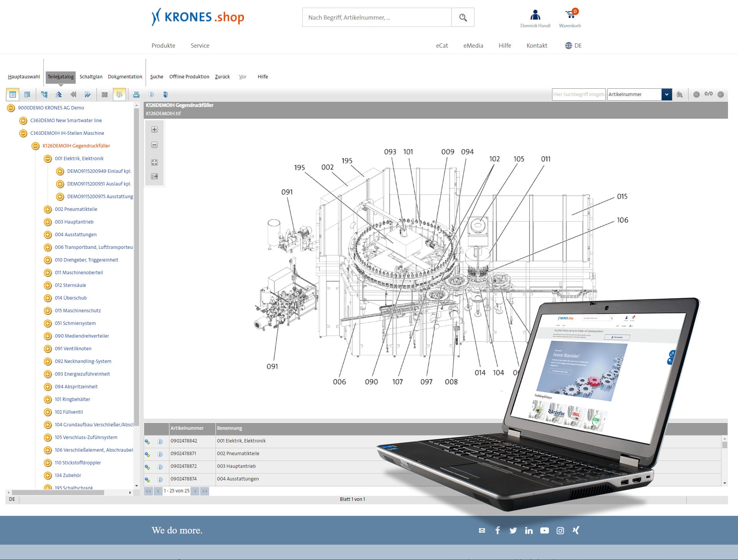Open the Schaltplan menu item
738x560 pixels.
coord(91,77)
